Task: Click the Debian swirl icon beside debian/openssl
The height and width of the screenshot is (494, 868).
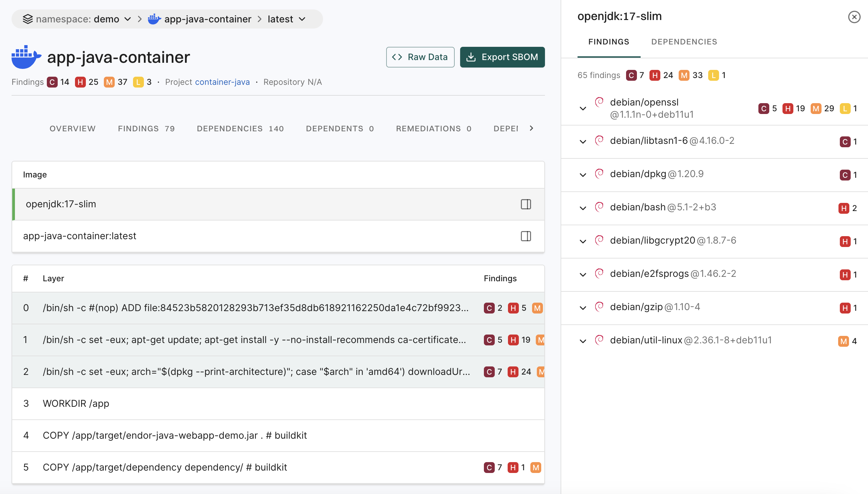Action: (599, 102)
